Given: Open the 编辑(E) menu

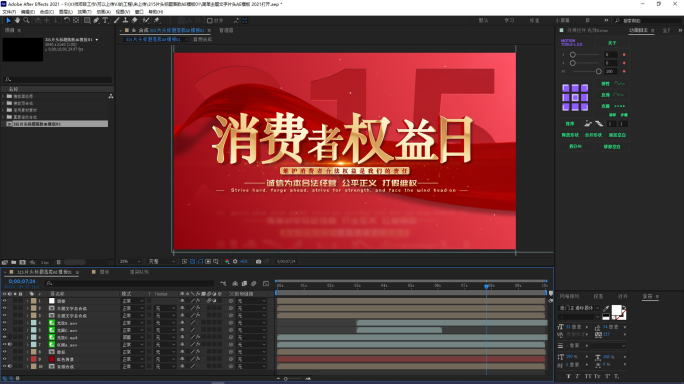Looking at the screenshot, I should tap(27, 12).
